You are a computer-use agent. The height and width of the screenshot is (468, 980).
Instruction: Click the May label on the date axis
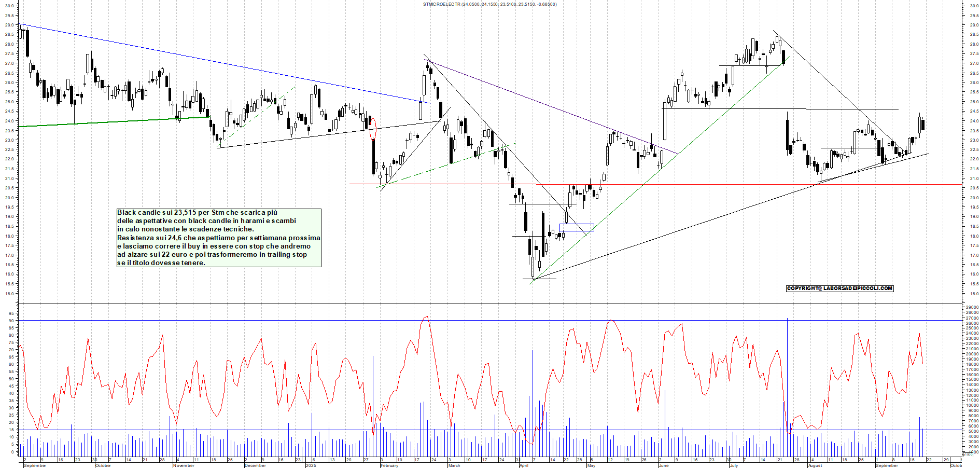tap(591, 465)
